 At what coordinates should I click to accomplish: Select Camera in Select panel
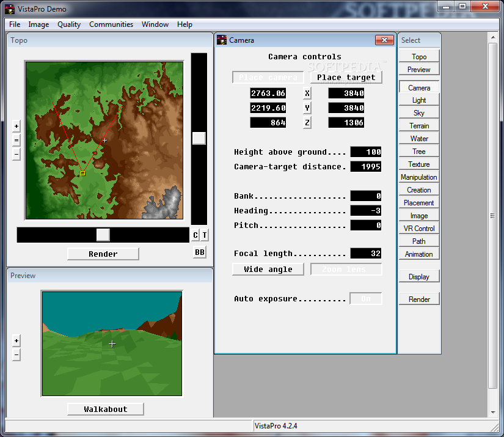pos(419,87)
